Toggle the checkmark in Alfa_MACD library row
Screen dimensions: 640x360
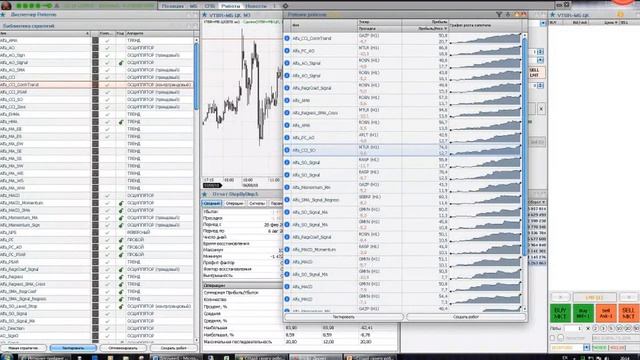pos(107,196)
